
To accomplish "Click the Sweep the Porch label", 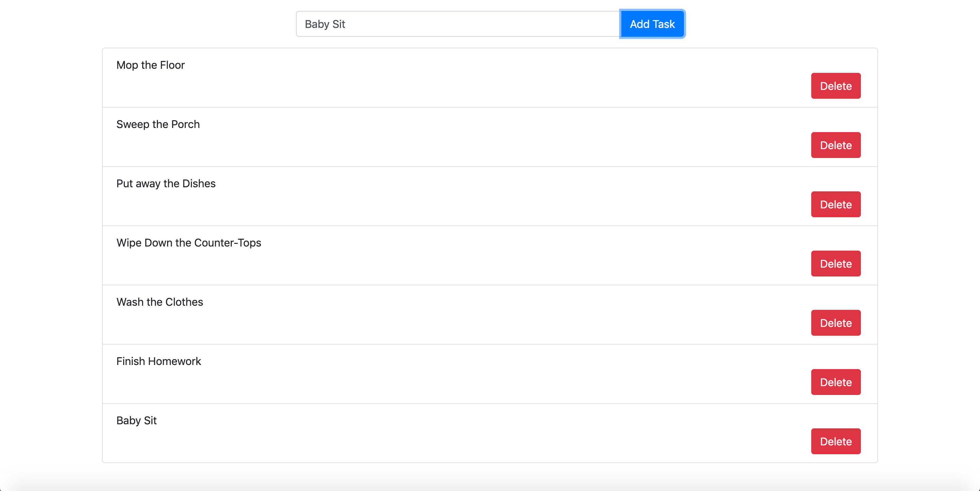I will [x=158, y=125].
